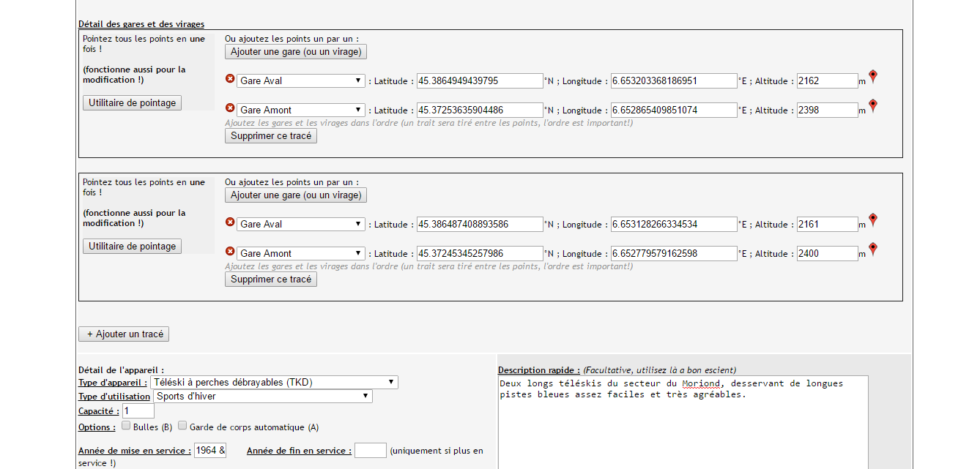The image size is (980, 469).
Task: Click the first track's Ajouter une gare button
Action: [x=296, y=51]
